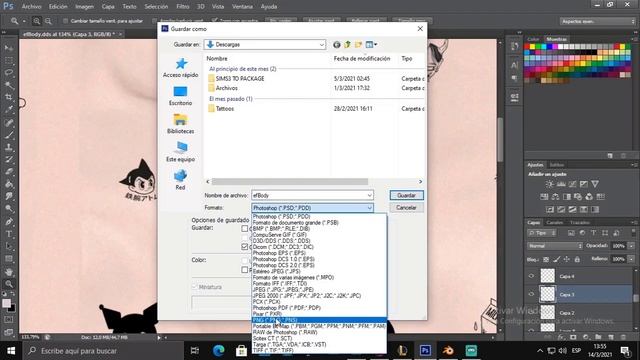The height and width of the screenshot is (360, 640).
Task: Select the Crop tool
Action: (x=9, y=97)
